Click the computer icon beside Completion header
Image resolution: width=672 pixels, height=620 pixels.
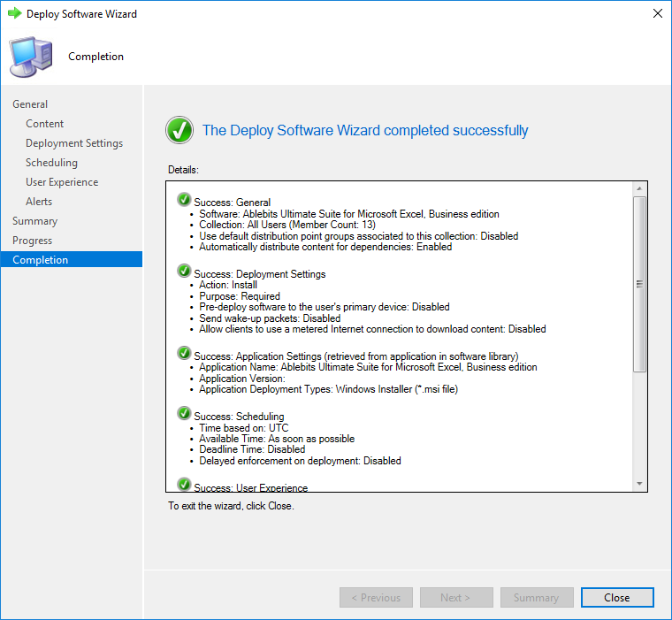31,57
